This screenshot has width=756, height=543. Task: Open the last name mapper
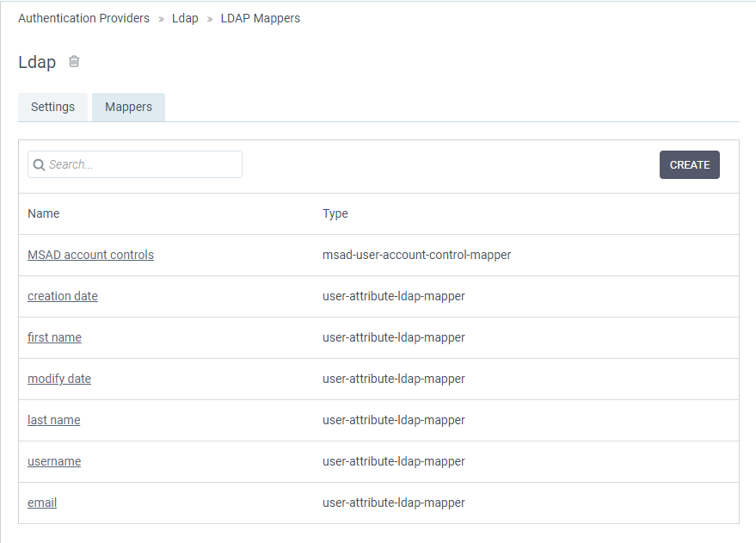[54, 420]
